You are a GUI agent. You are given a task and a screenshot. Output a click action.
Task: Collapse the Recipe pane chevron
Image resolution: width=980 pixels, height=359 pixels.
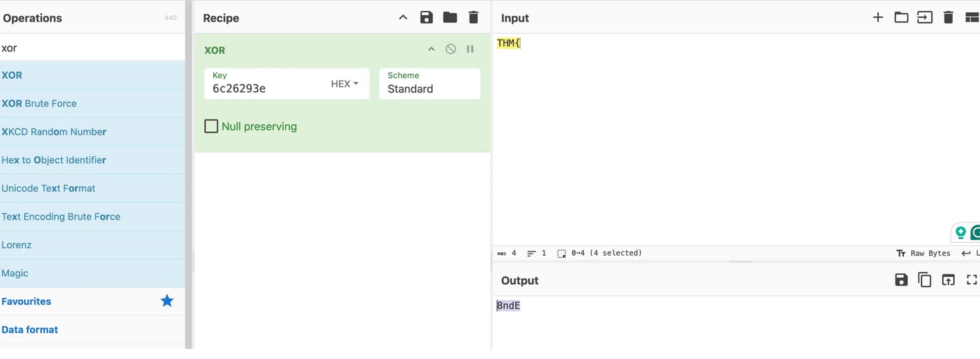[x=403, y=18]
